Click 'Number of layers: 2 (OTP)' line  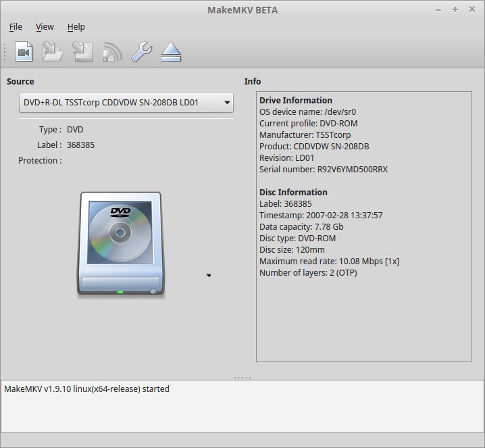click(x=308, y=272)
